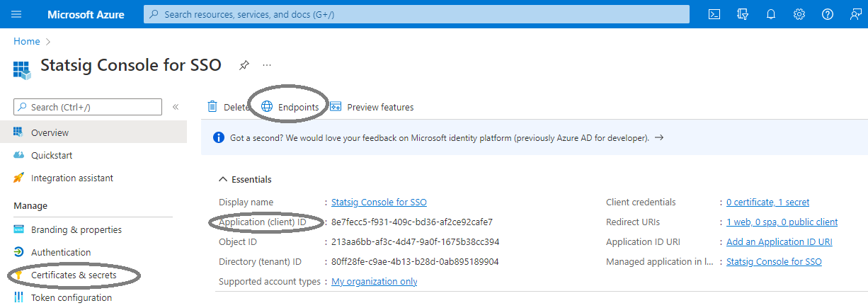Click the Authentication icon in sidebar
Viewport: 868px width, 308px height.
(18, 252)
